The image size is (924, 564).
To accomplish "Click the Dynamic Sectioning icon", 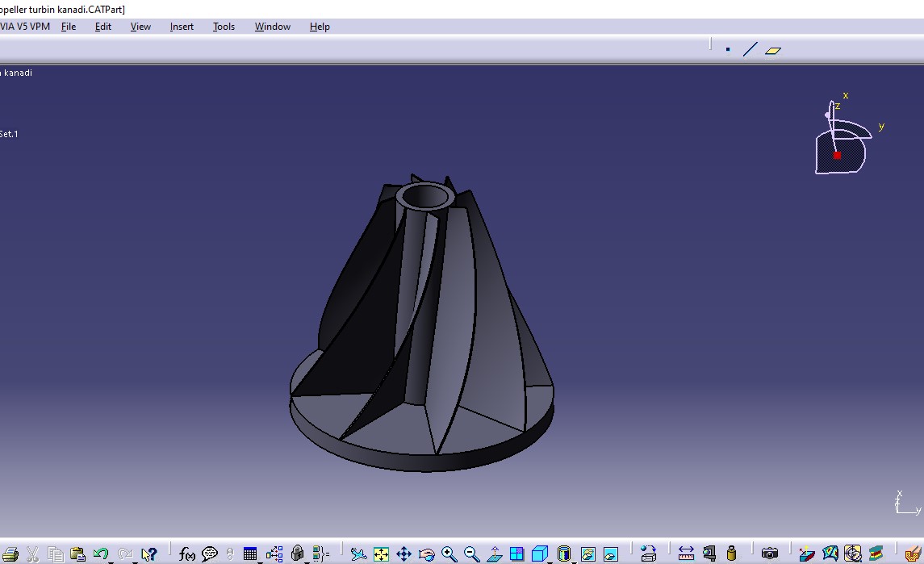I will pyautogui.click(x=914, y=554).
